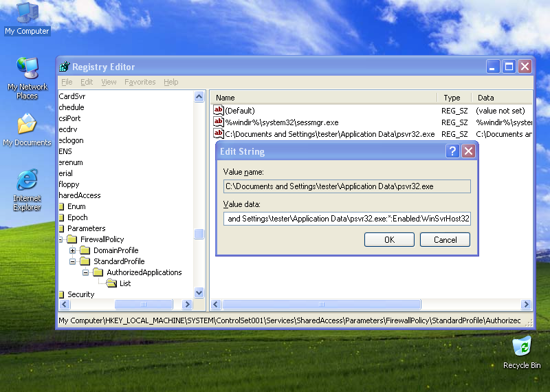
Task: Select the List tree item
Action: [125, 283]
